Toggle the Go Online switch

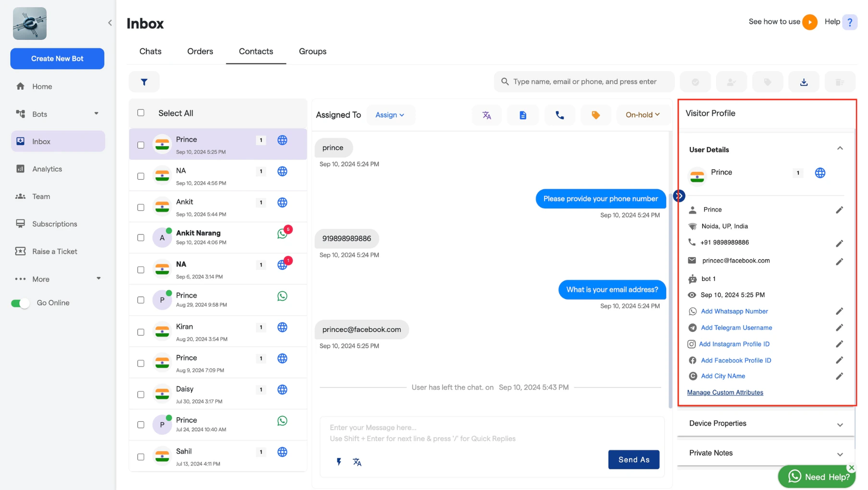point(20,303)
